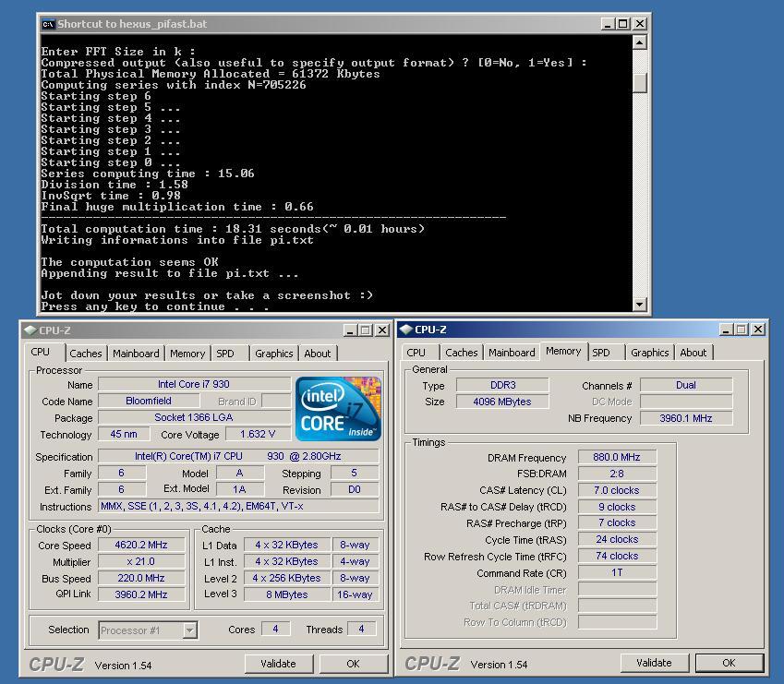
Task: Minimize the right CPU-Z window
Action: (726, 330)
